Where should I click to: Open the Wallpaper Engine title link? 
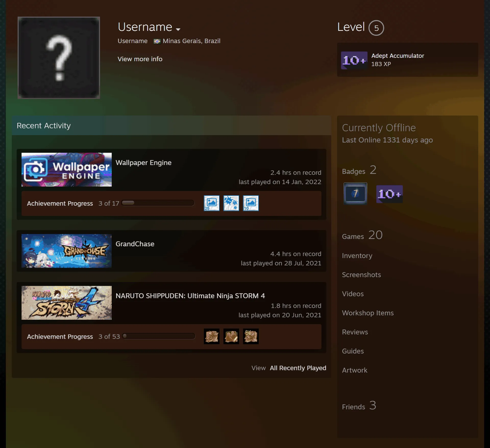143,163
